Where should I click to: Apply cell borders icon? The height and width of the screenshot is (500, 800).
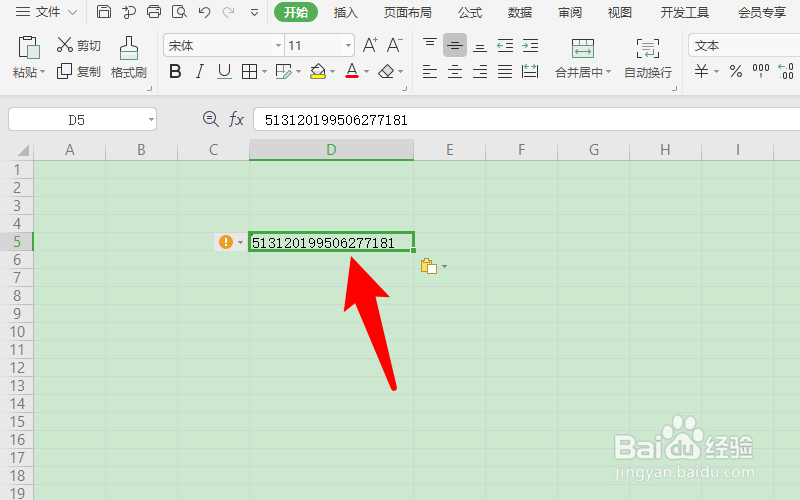(249, 72)
